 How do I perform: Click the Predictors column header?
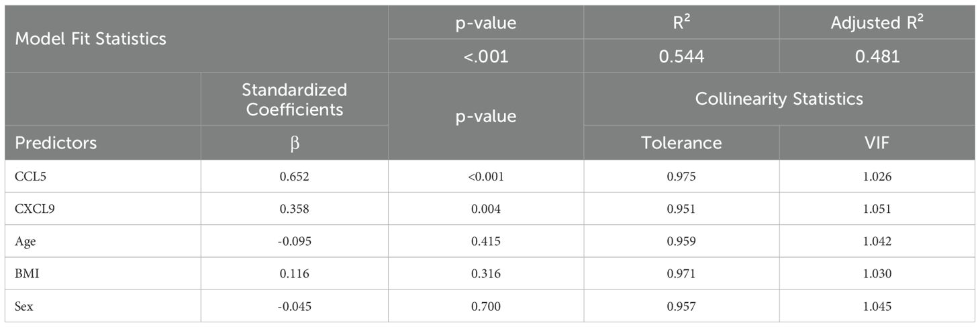click(x=56, y=142)
